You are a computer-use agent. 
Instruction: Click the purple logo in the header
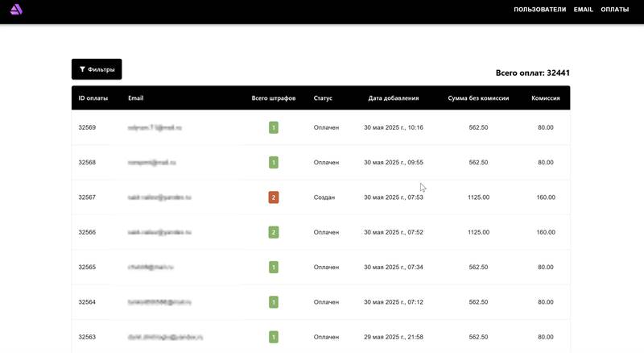coord(16,10)
